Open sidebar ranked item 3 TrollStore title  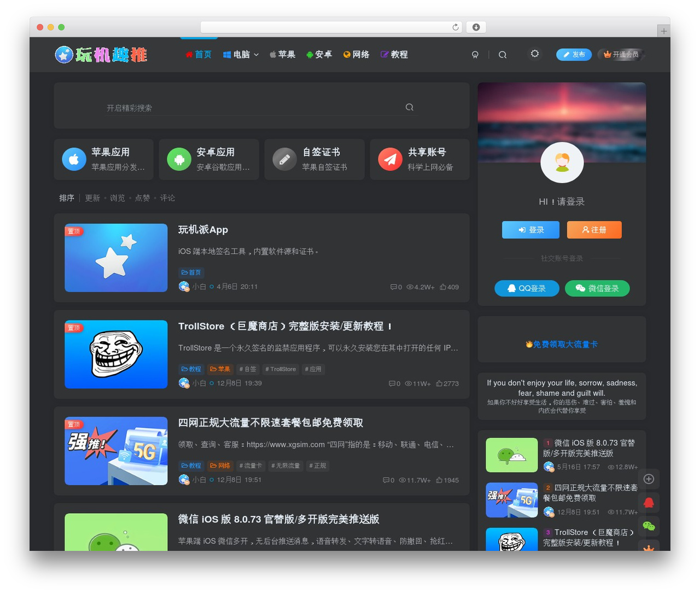coord(589,537)
